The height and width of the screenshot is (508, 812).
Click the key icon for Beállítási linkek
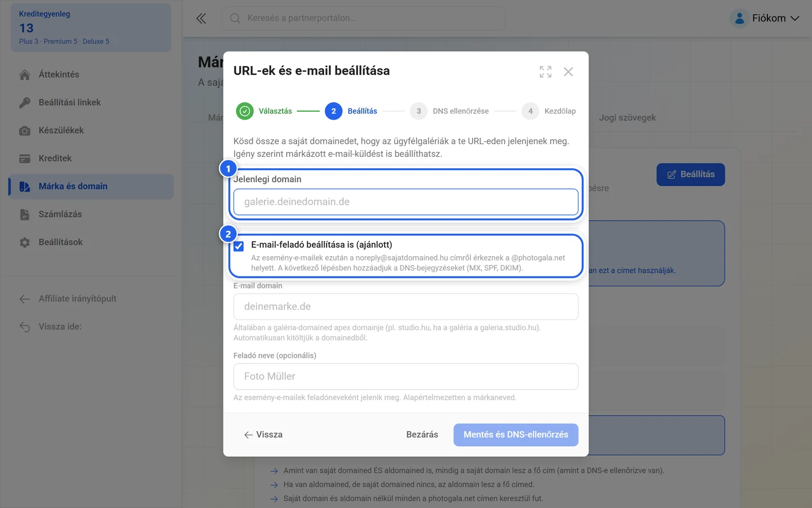25,103
